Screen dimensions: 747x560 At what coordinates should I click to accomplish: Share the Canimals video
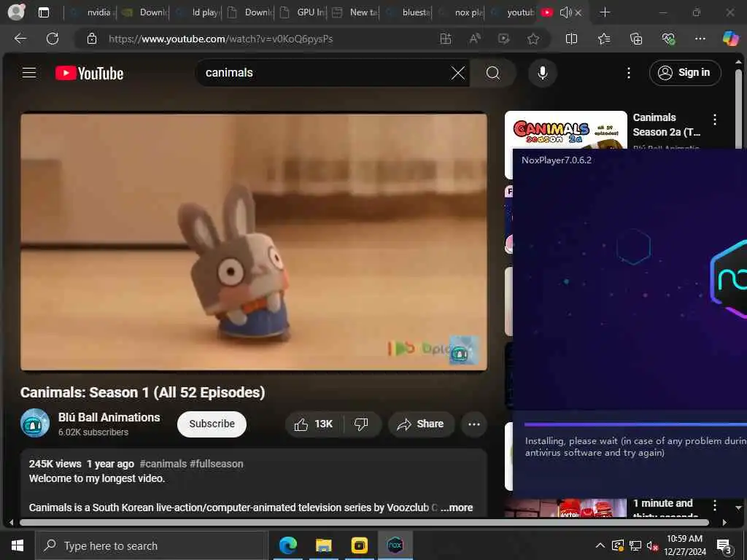pos(421,424)
